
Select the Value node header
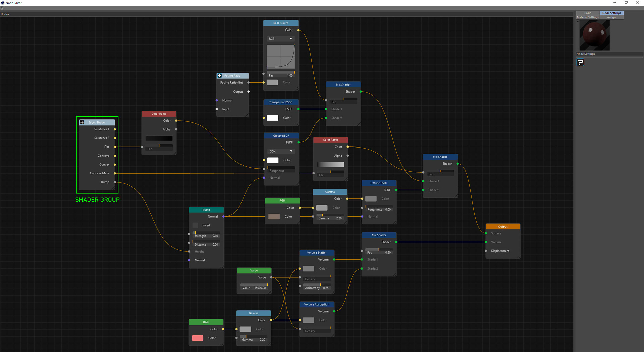pyautogui.click(x=254, y=270)
